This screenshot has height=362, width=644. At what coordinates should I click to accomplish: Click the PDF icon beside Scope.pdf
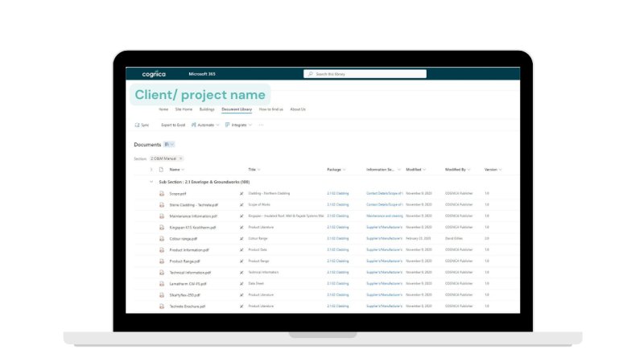tap(161, 194)
